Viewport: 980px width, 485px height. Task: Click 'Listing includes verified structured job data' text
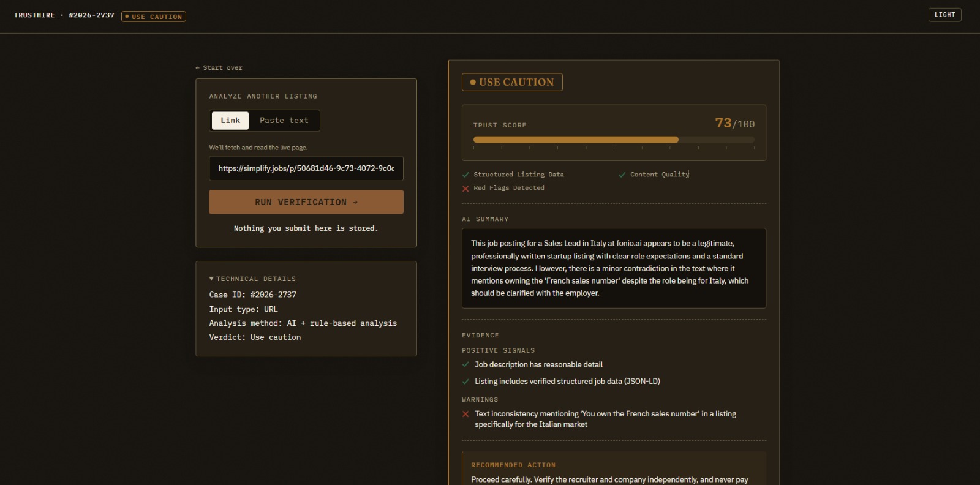click(x=567, y=382)
